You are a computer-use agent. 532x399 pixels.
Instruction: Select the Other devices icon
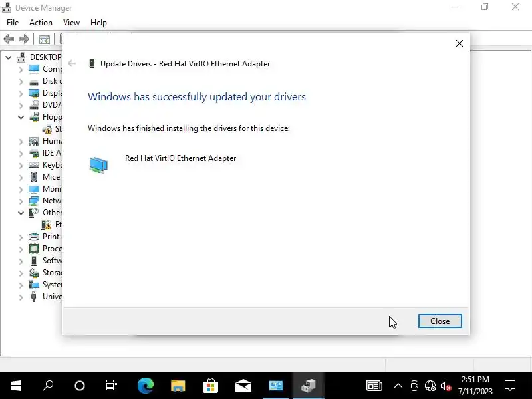(34, 213)
